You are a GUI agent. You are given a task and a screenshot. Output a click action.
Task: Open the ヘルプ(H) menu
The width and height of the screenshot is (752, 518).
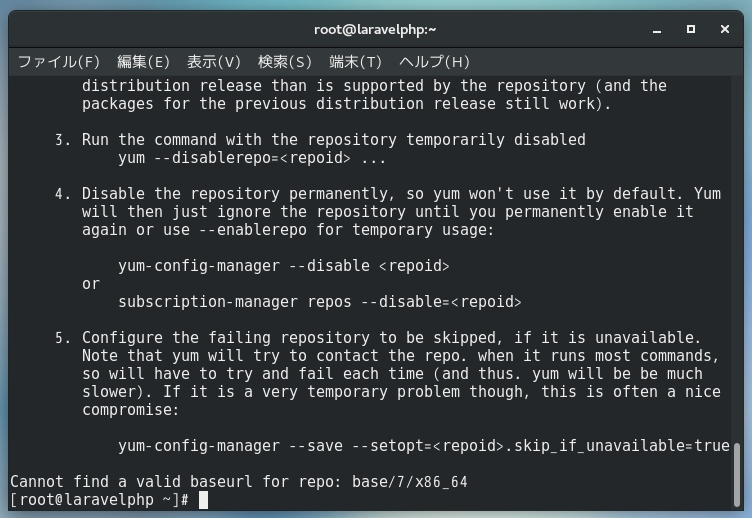(x=434, y=62)
